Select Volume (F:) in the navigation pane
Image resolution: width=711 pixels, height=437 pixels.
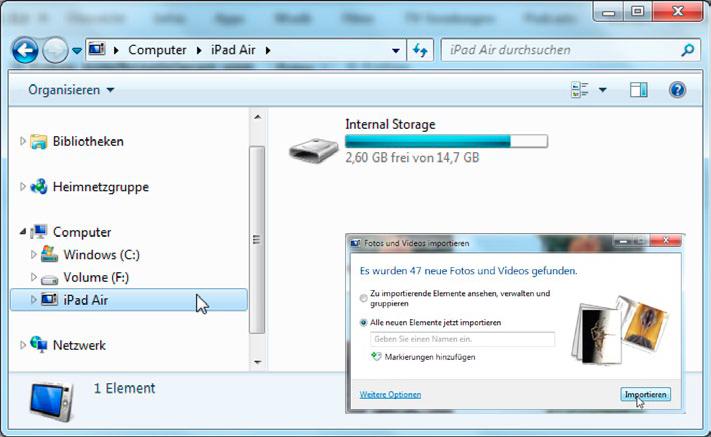96,277
